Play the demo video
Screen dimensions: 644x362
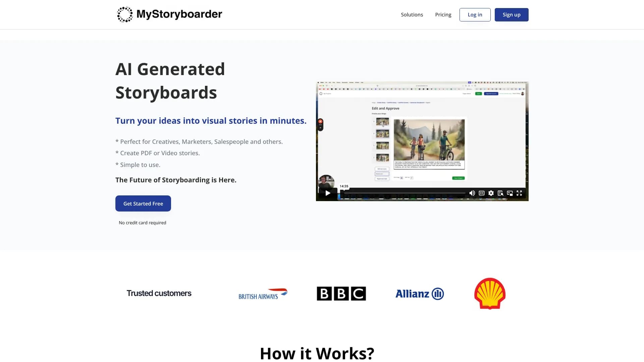[x=328, y=193]
